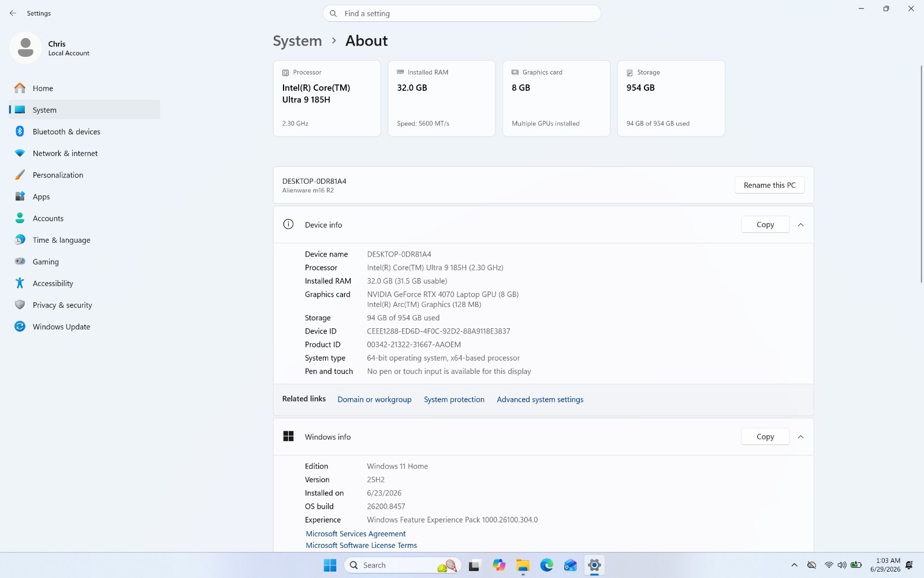Click the Chris profile avatar
924x578 pixels.
(x=25, y=47)
